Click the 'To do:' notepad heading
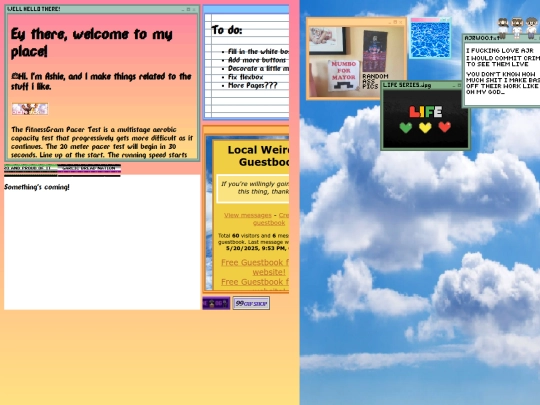Viewport: 540px width, 405px height. coord(227,30)
